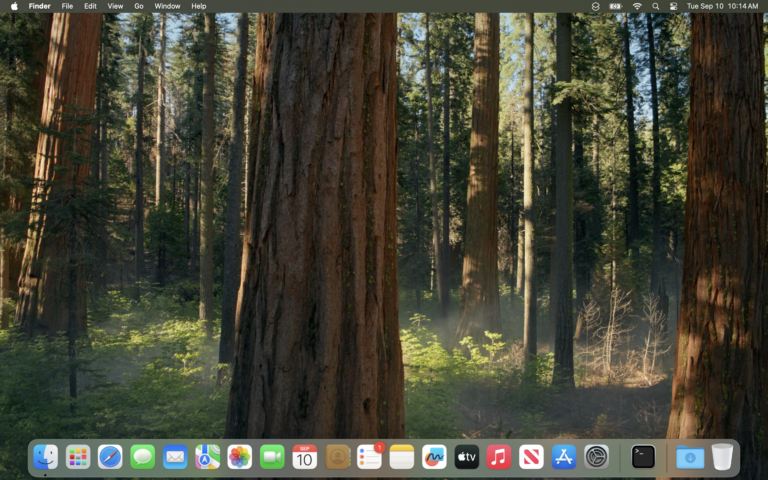Screen dimensions: 768x480
Task: Open Reminders with the notification badge
Action: tap(369, 457)
